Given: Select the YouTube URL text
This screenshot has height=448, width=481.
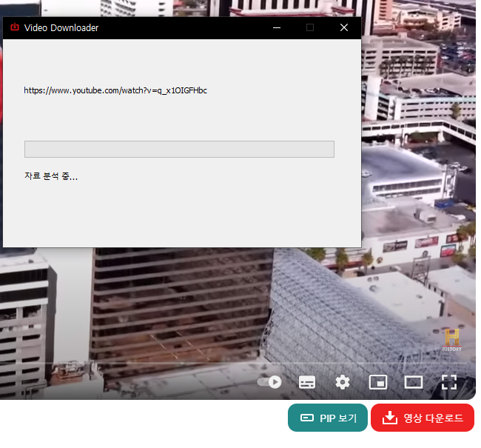Looking at the screenshot, I should pyautogui.click(x=115, y=90).
